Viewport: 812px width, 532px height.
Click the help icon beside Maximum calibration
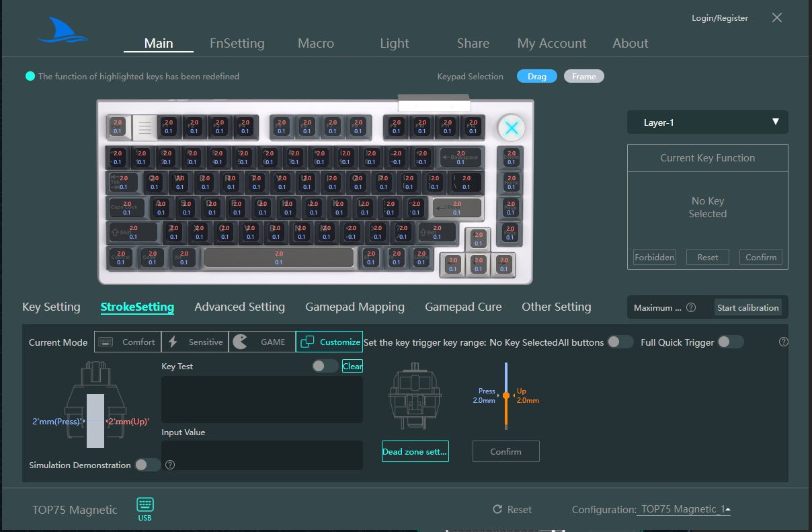[691, 307]
